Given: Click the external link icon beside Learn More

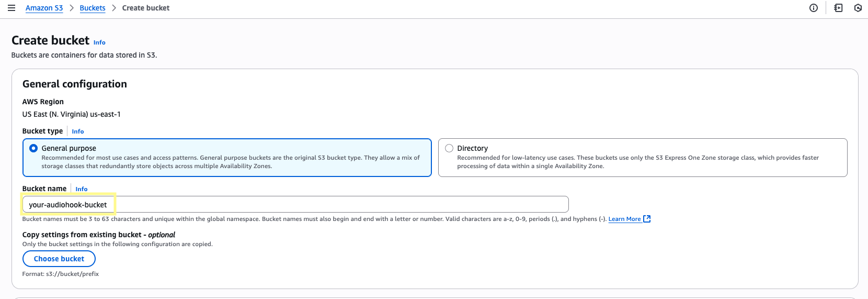Looking at the screenshot, I should tap(647, 219).
